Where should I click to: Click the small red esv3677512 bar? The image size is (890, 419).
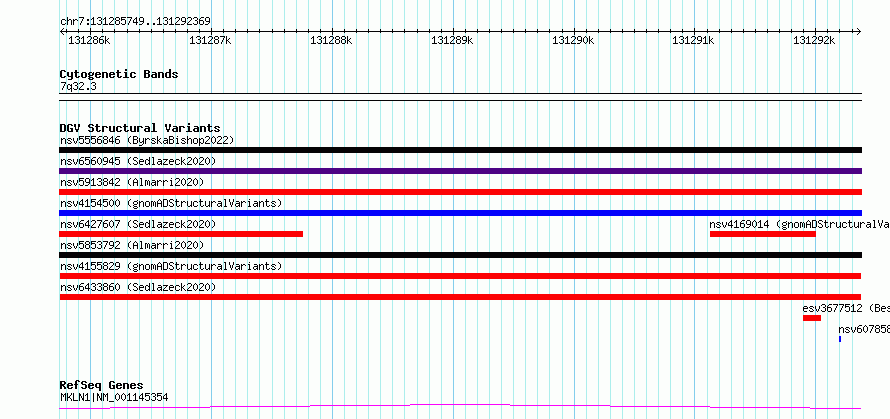(812, 318)
